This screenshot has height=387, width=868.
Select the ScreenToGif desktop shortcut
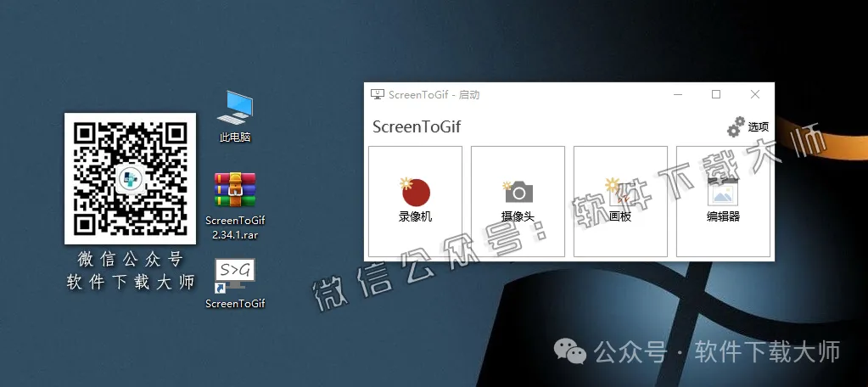[235, 283]
